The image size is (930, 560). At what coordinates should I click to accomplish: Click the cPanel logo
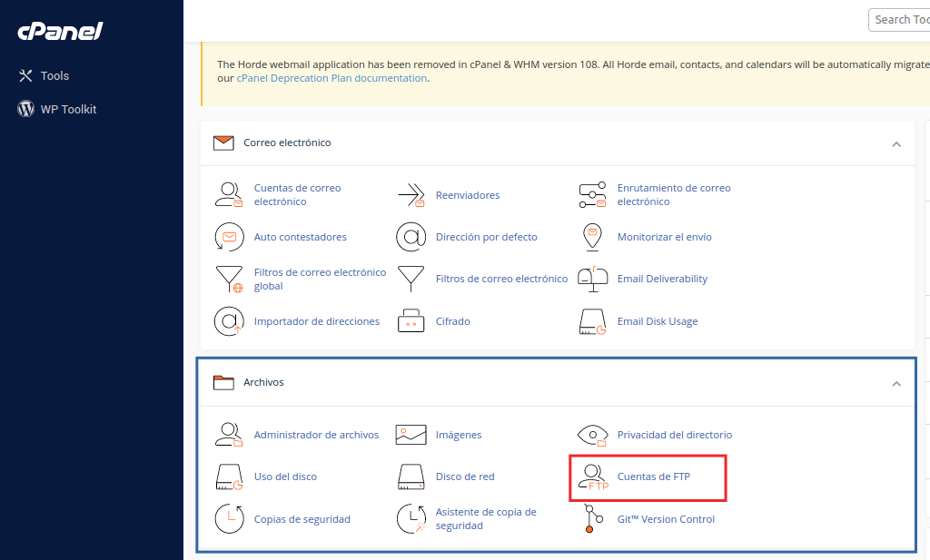point(60,32)
